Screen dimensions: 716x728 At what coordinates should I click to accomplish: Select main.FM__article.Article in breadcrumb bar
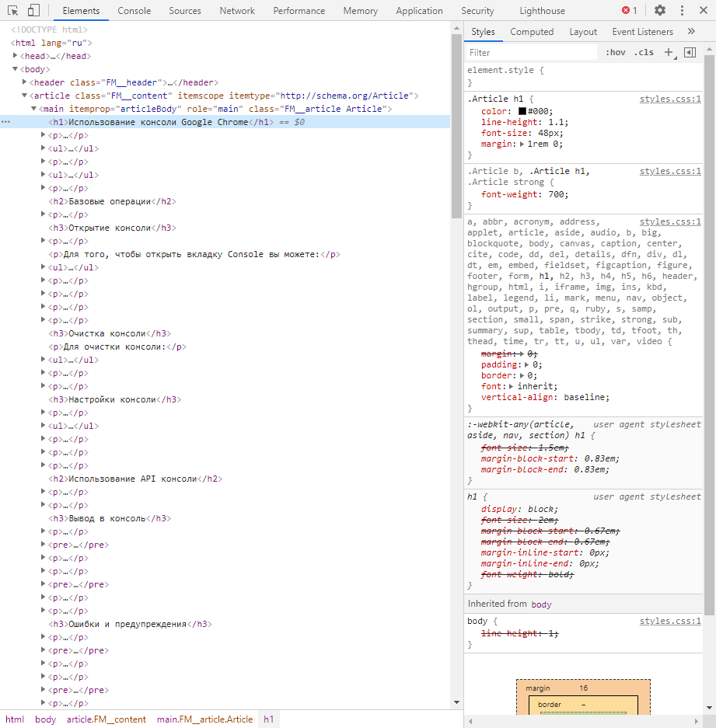coord(204,719)
